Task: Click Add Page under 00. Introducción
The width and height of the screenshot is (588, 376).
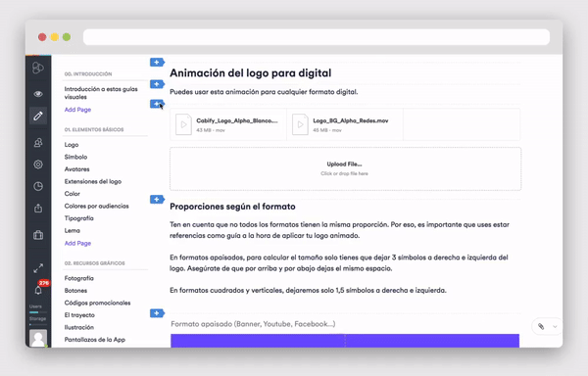Action: tap(77, 110)
